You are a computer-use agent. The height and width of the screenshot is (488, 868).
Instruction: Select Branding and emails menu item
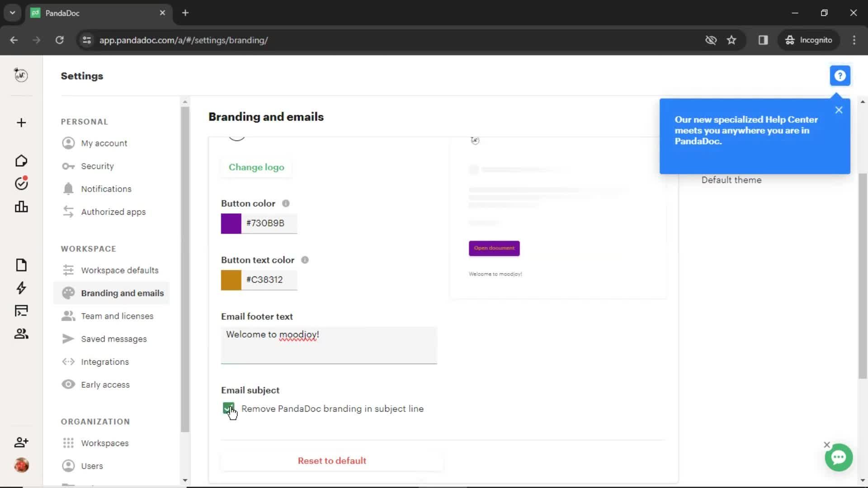(x=122, y=292)
